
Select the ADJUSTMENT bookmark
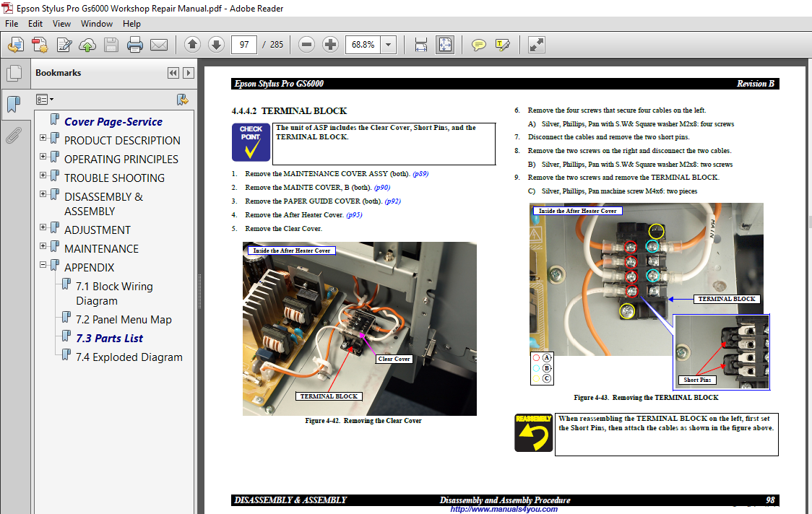tap(98, 230)
